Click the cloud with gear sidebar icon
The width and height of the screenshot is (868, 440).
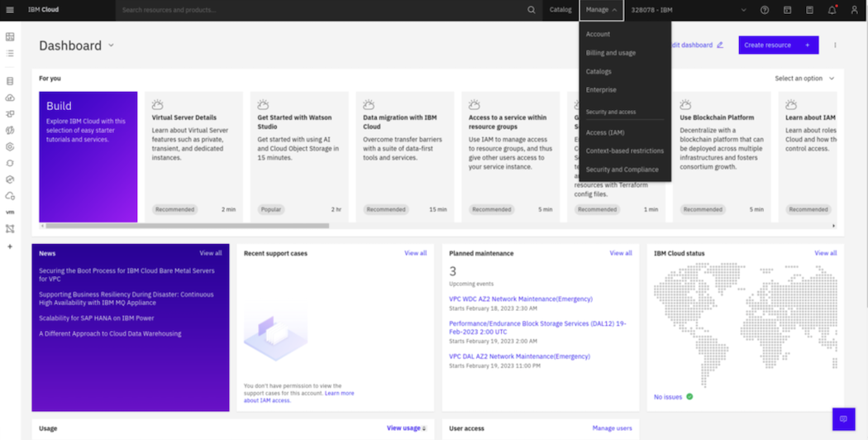point(10,196)
